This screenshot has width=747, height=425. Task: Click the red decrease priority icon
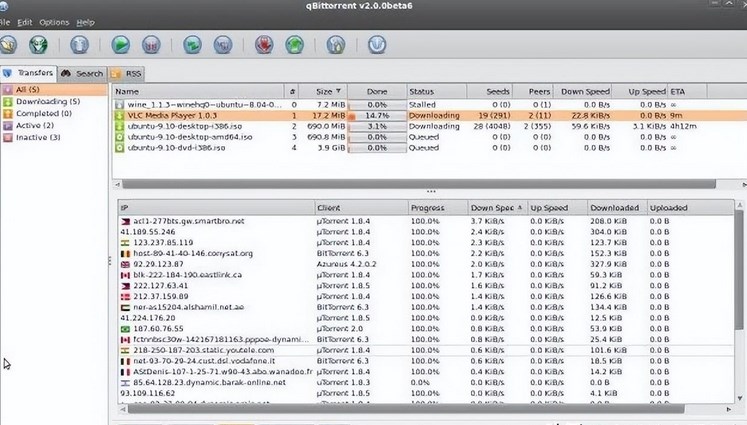pos(264,44)
